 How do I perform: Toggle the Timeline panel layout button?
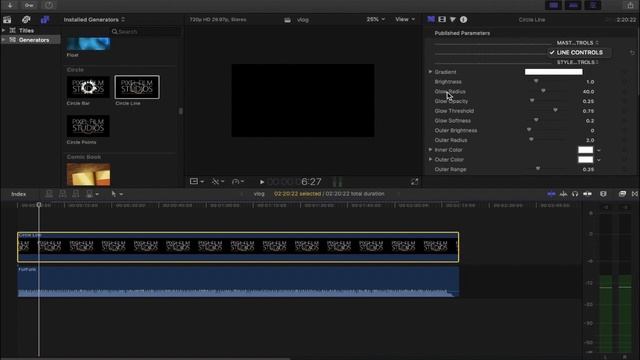(x=573, y=5)
